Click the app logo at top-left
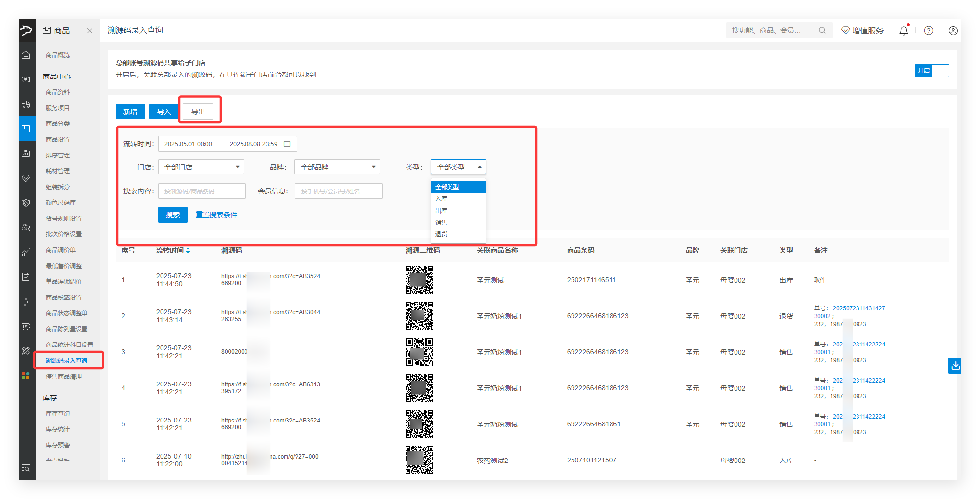980x499 pixels. 26,31
